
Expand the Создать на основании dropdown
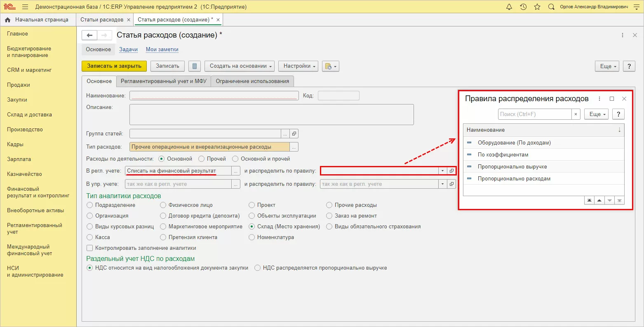(241, 66)
